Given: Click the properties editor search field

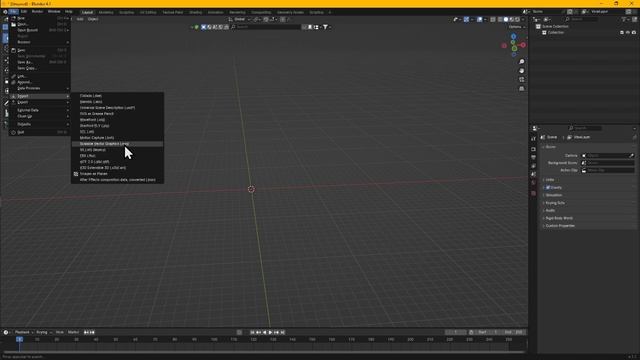Looking at the screenshot, I should 585,128.
